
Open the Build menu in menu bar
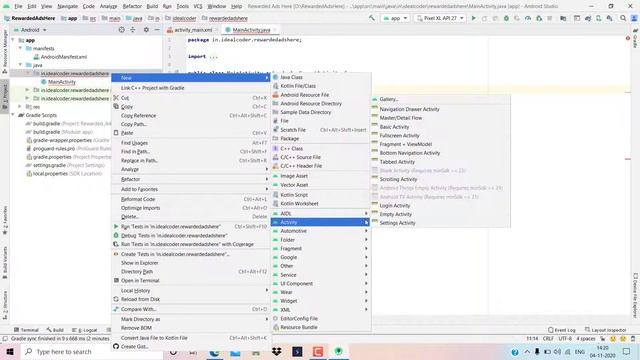(x=152, y=6)
